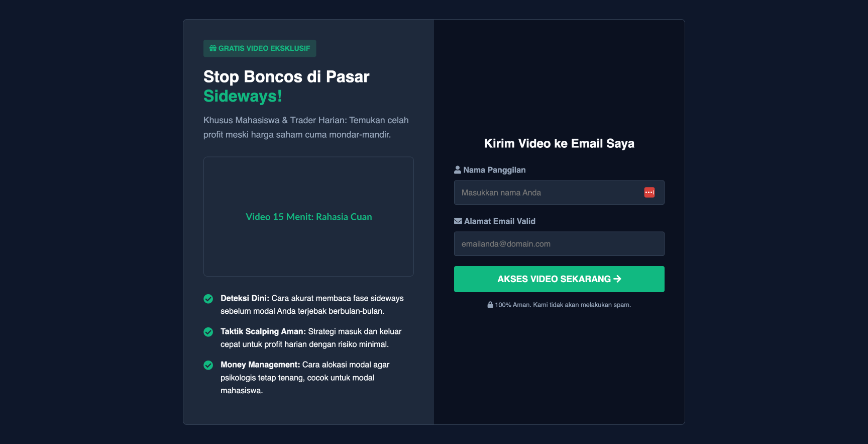
Task: Click the checkmark icon beside Taktik Scalping Aman
Action: (208, 332)
